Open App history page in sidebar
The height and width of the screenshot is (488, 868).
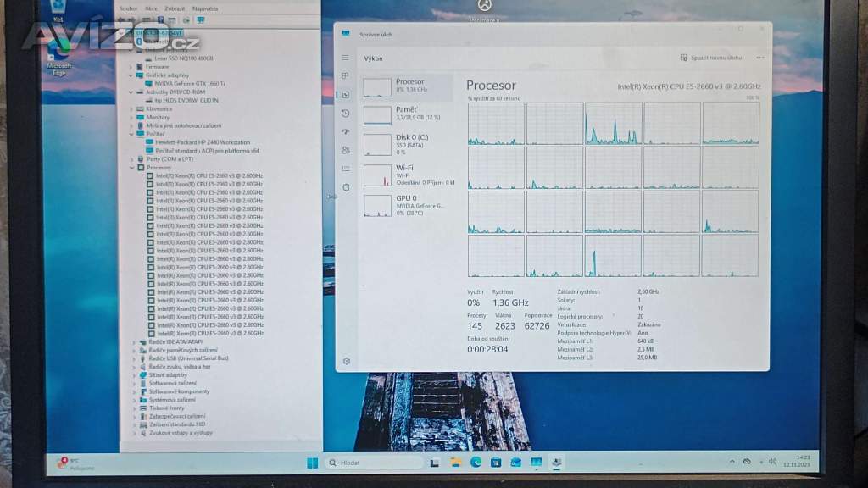pos(345,114)
